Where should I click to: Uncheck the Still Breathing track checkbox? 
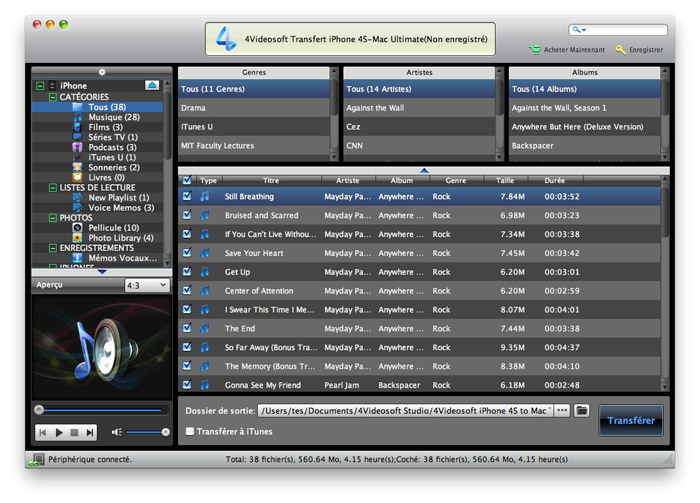[187, 197]
